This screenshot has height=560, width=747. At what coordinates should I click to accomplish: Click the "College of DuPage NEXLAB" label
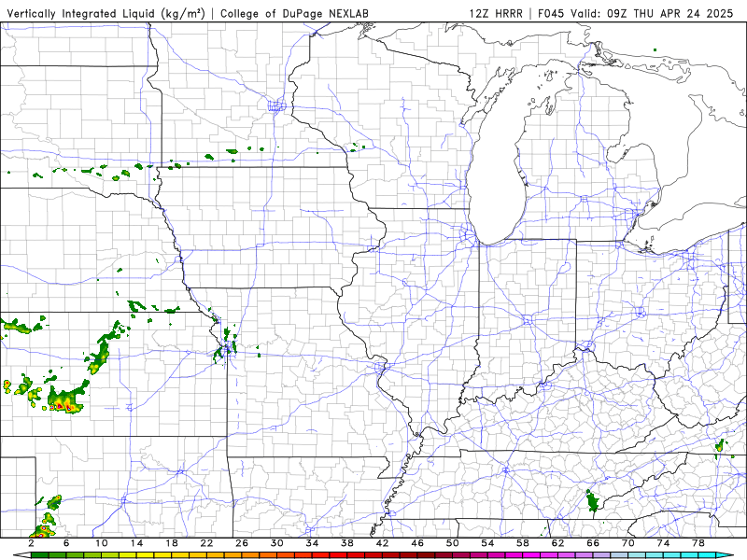(294, 13)
